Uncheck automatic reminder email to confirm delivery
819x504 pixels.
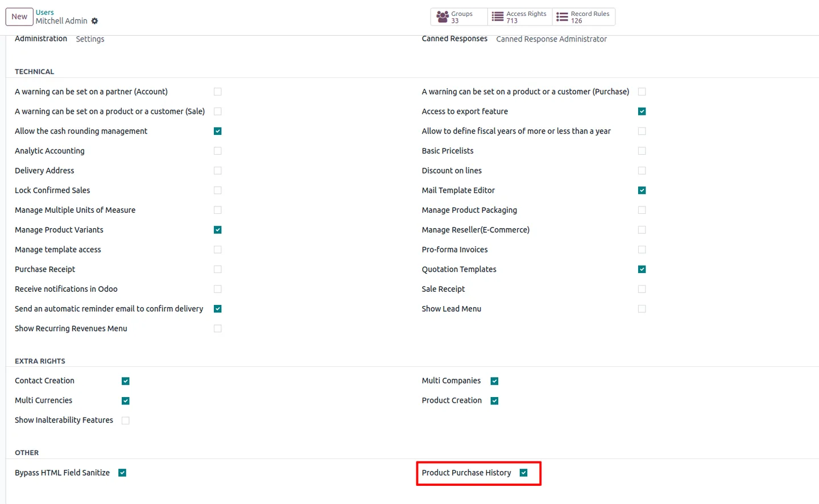[x=218, y=309]
